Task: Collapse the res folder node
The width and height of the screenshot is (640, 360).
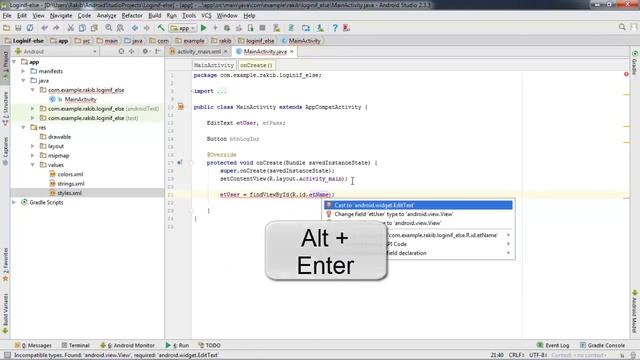Action: [23, 127]
